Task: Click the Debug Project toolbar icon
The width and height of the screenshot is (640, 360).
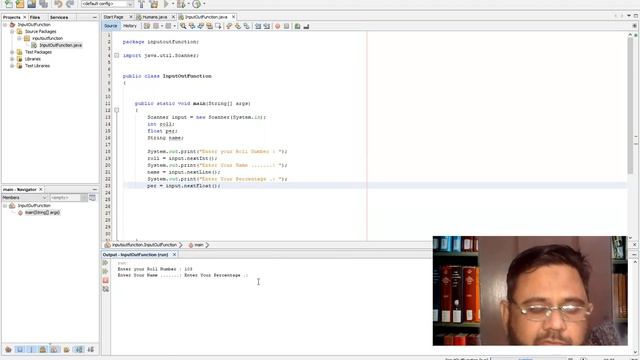Action: pyautogui.click(x=181, y=4)
